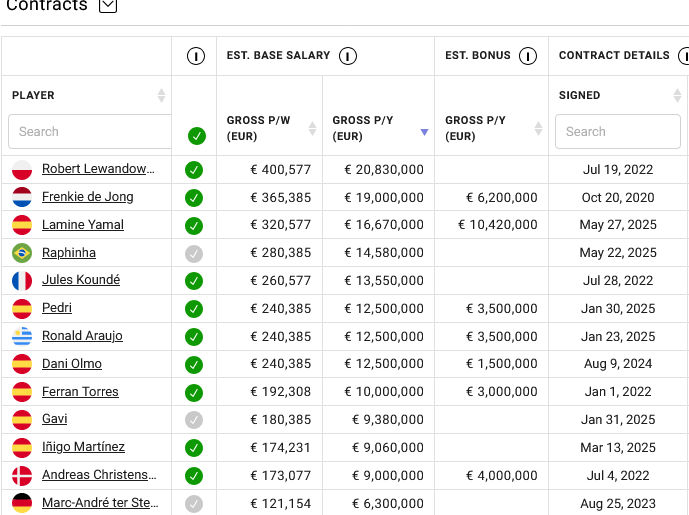Viewport: 689px width, 515px height.
Task: Click grey unverified check for Gavi
Action: tap(194, 420)
